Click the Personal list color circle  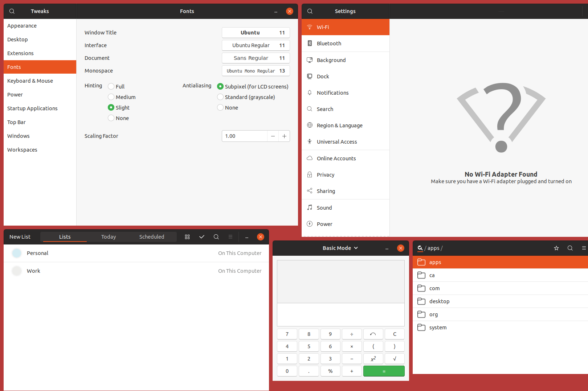[17, 253]
